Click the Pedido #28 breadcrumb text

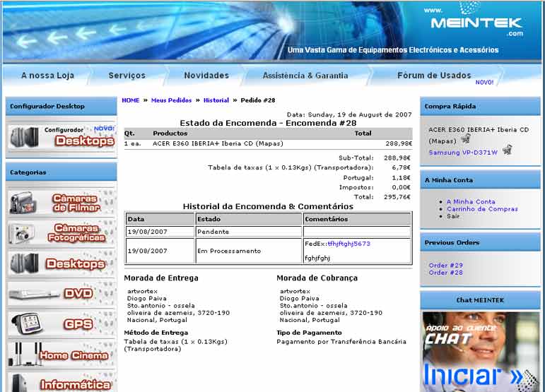[x=258, y=100]
